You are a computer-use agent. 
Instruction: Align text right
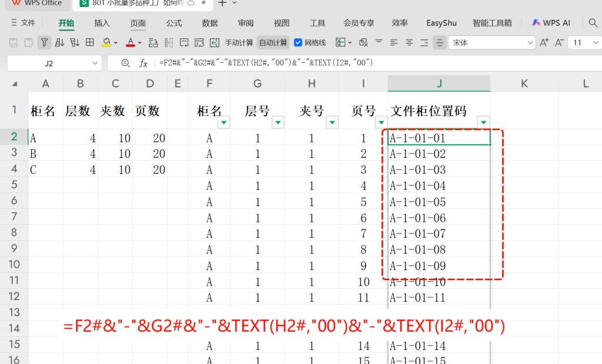(424, 43)
